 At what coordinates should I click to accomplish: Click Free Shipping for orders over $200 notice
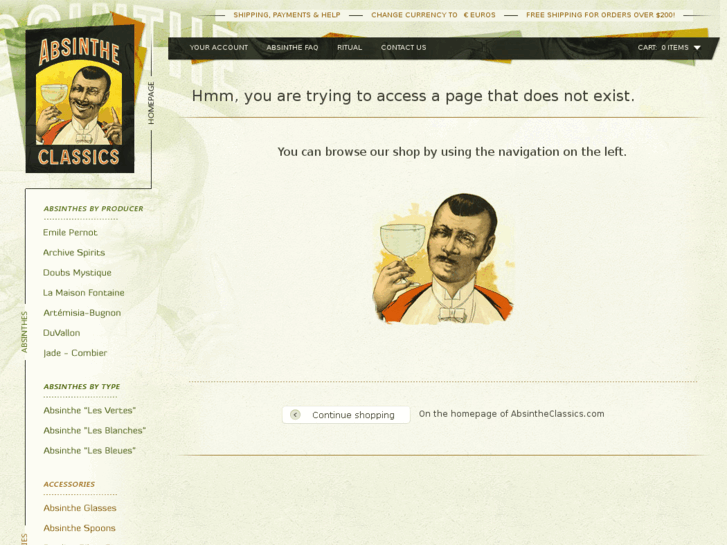pyautogui.click(x=600, y=15)
